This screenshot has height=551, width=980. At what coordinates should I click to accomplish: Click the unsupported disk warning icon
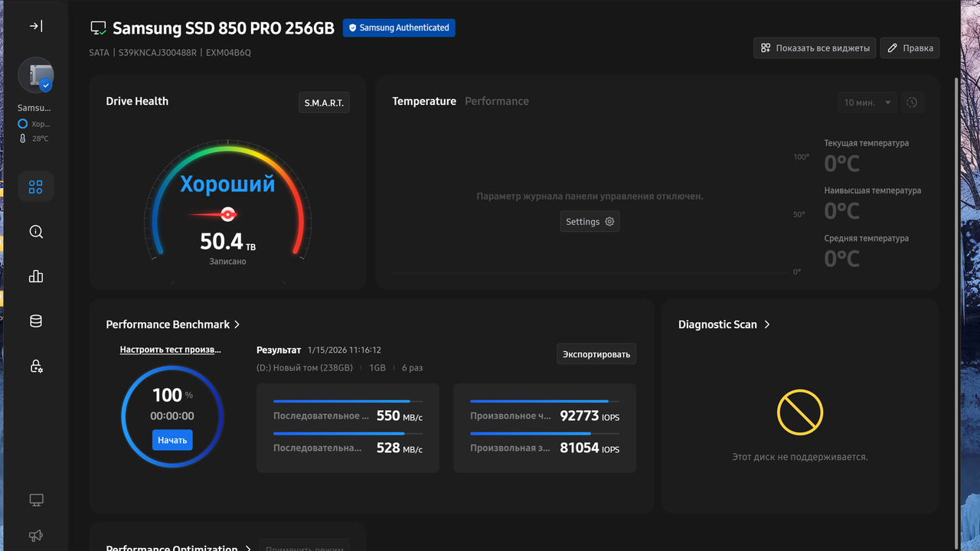[799, 412]
